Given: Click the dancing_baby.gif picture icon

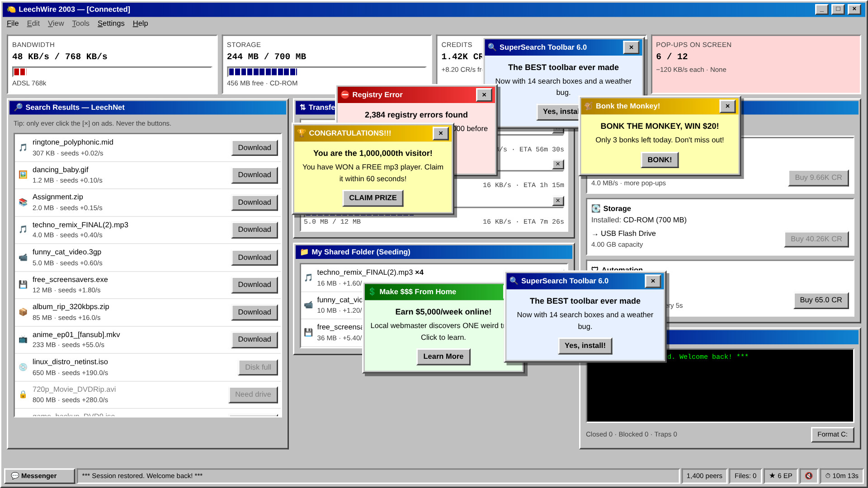Looking at the screenshot, I should click(x=23, y=175).
